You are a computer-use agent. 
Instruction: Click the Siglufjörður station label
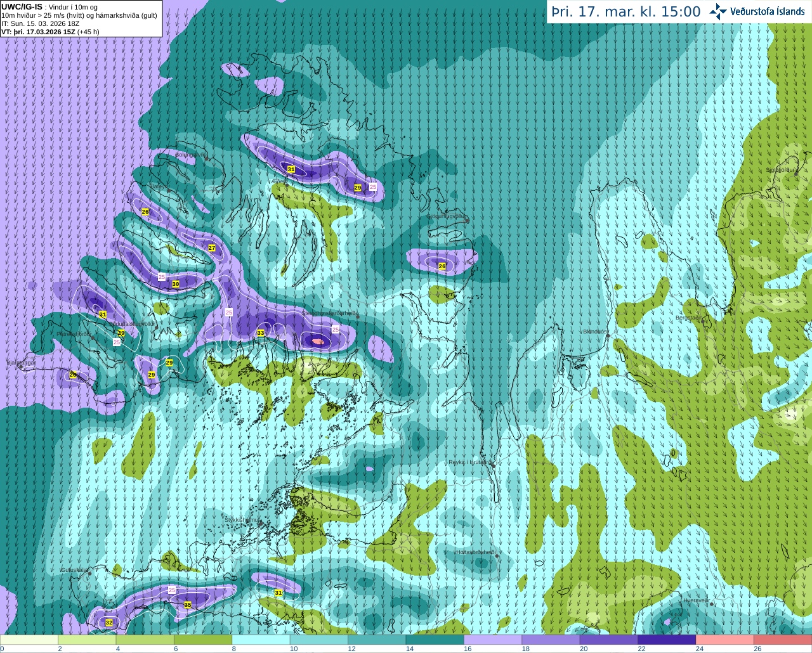pos(781,170)
